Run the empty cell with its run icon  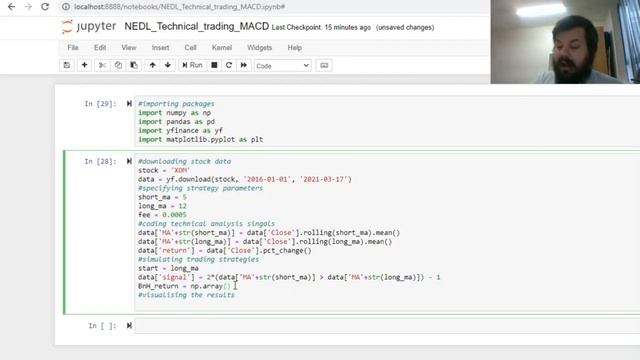tap(129, 326)
